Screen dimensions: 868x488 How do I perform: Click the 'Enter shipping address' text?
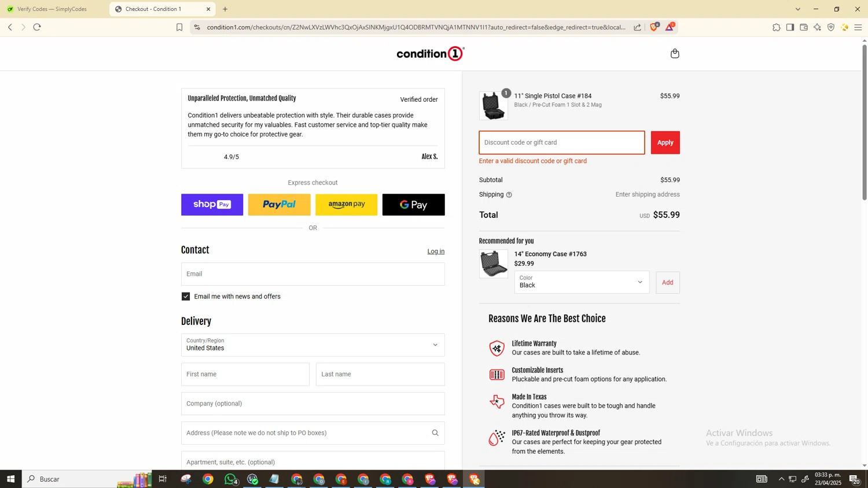point(648,195)
